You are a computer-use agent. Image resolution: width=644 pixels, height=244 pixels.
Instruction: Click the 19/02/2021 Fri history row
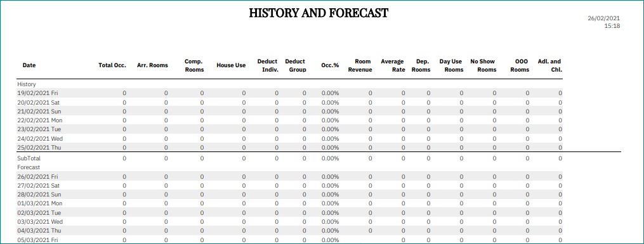[x=289, y=93]
